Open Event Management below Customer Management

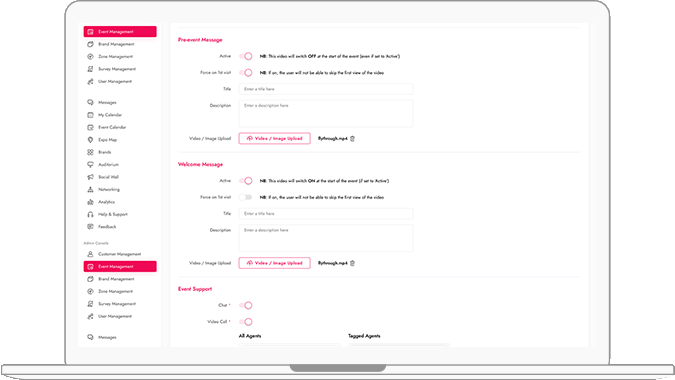(x=120, y=267)
